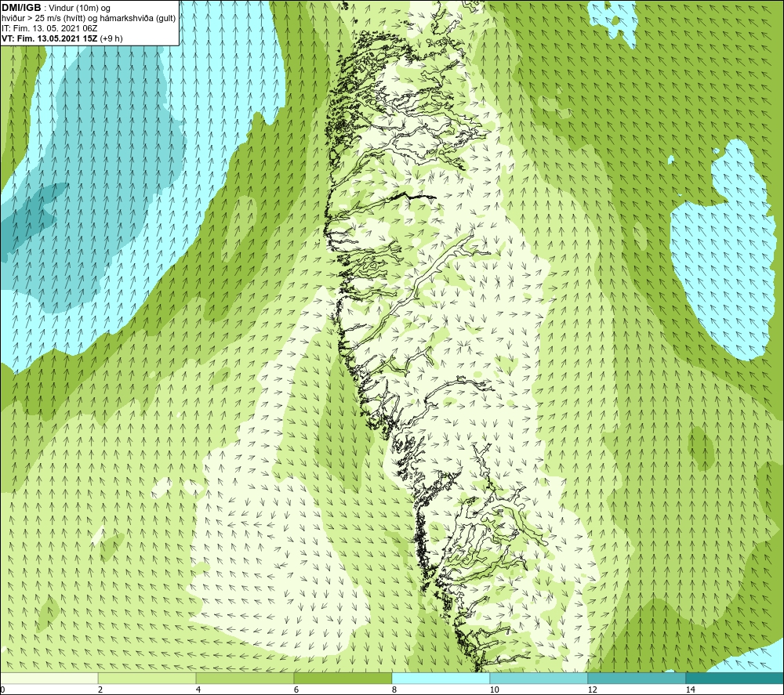Click the 4–6 m/s green legend swatch
784x695 pixels.
[x=245, y=679]
